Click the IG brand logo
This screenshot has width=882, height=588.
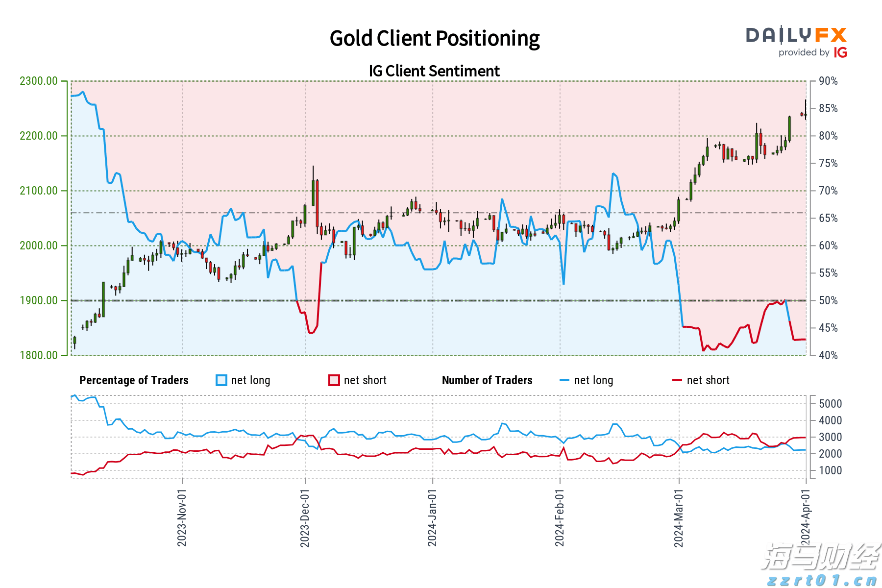click(x=840, y=52)
